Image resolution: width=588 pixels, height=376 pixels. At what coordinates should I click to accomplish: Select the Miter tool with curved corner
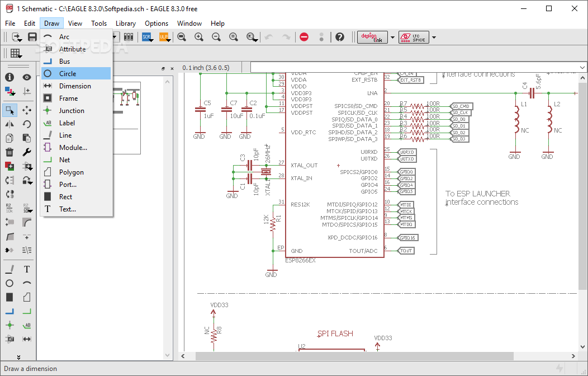click(x=27, y=223)
